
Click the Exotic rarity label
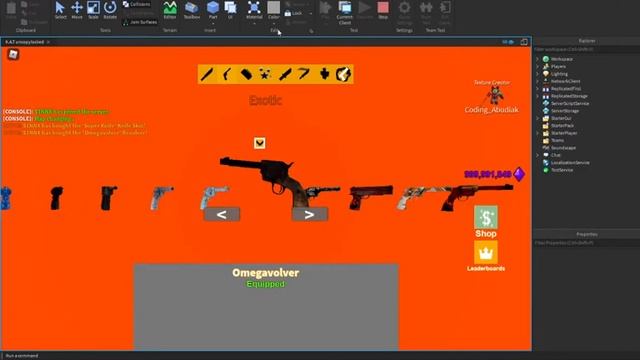(265, 100)
